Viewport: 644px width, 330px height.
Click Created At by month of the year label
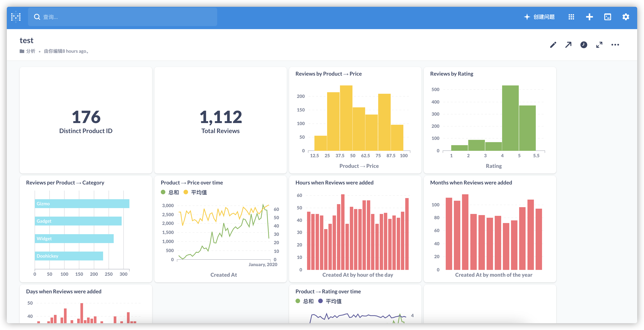click(x=493, y=275)
